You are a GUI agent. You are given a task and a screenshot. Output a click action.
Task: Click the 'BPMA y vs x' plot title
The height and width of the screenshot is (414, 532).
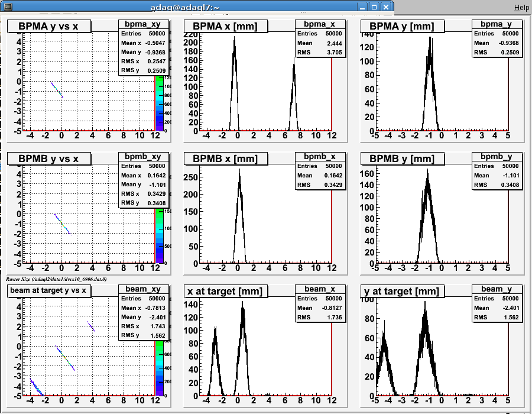(x=49, y=26)
